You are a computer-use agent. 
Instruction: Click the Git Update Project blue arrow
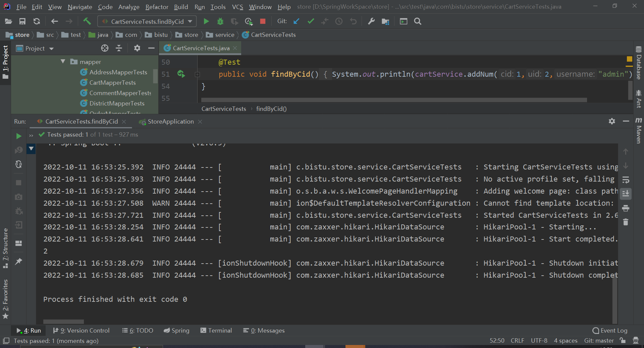point(296,21)
